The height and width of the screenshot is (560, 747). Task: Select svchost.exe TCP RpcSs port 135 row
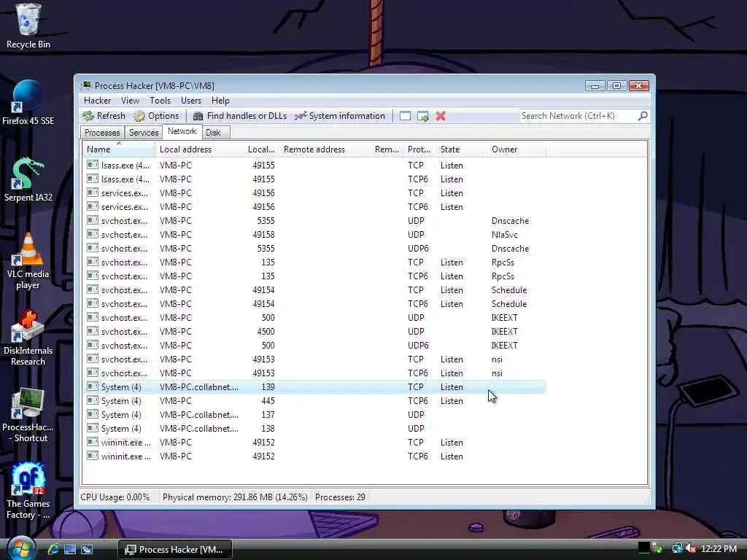coord(314,262)
